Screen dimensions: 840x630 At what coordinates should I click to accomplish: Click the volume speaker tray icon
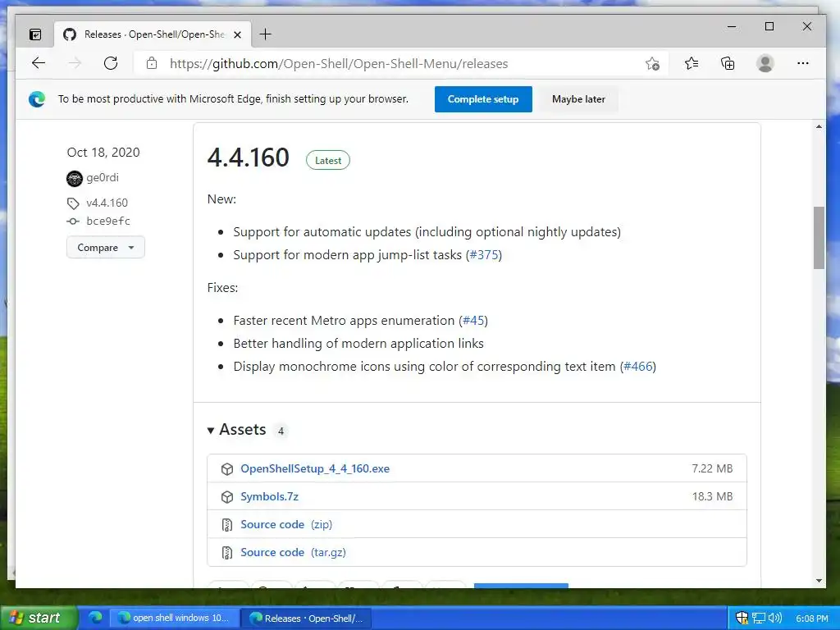[x=775, y=618]
